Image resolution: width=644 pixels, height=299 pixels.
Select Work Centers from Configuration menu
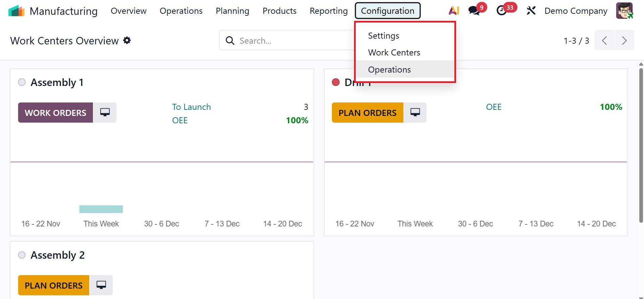pyautogui.click(x=394, y=52)
